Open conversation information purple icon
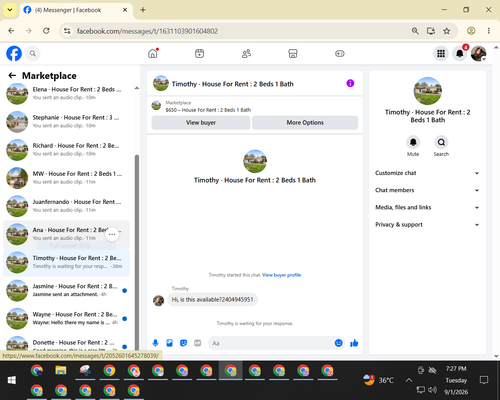This screenshot has height=400, width=500. [x=350, y=83]
